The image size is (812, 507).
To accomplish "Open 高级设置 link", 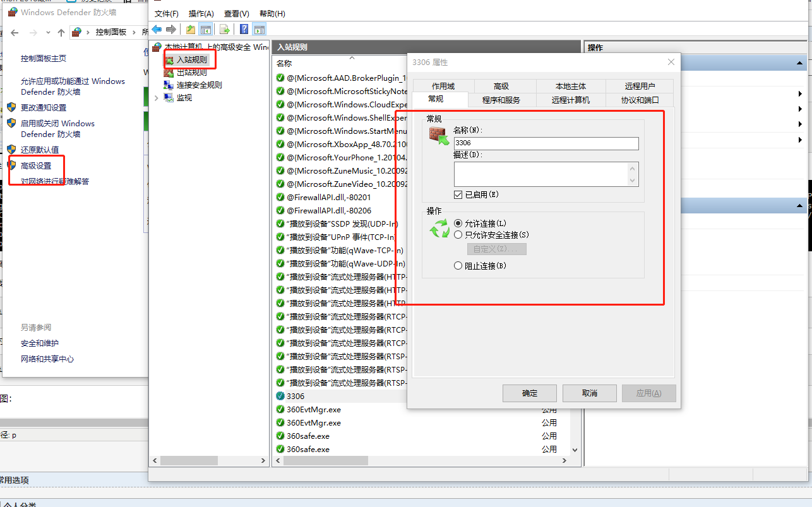I will pos(36,165).
